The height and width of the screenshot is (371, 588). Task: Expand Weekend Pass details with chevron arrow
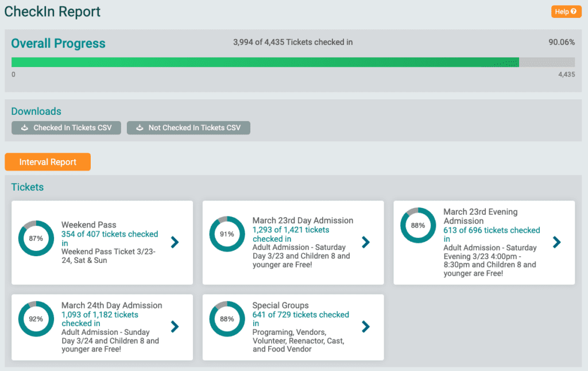click(x=175, y=242)
